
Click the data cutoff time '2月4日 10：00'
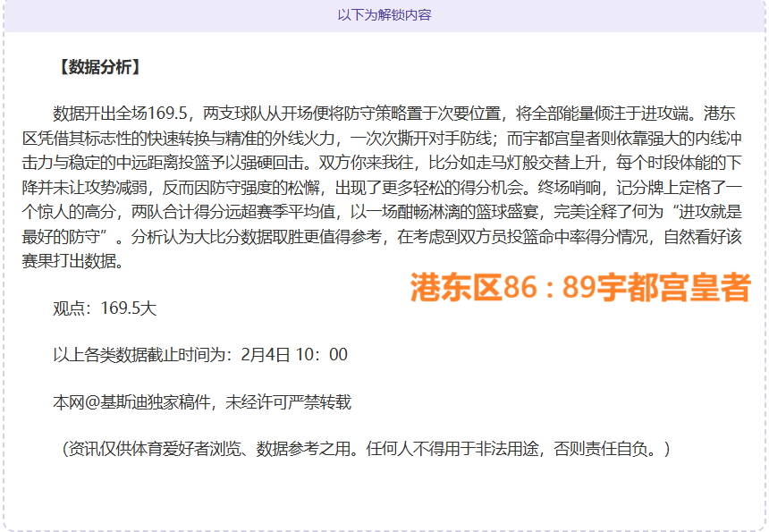293,355
